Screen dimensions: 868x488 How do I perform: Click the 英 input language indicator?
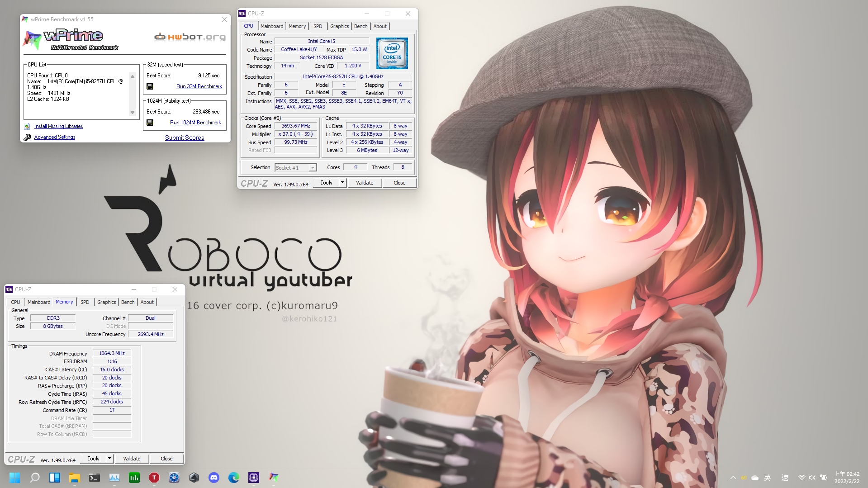(768, 478)
